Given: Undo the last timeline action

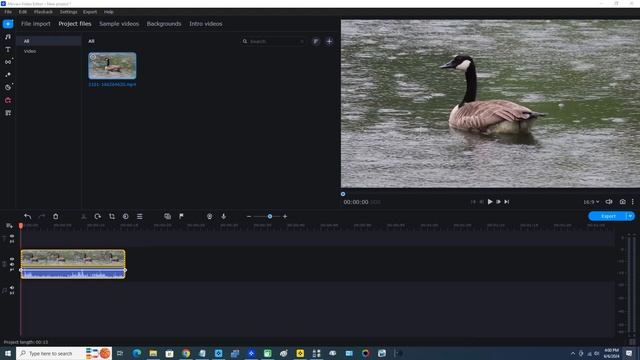Looking at the screenshot, I should point(28,216).
